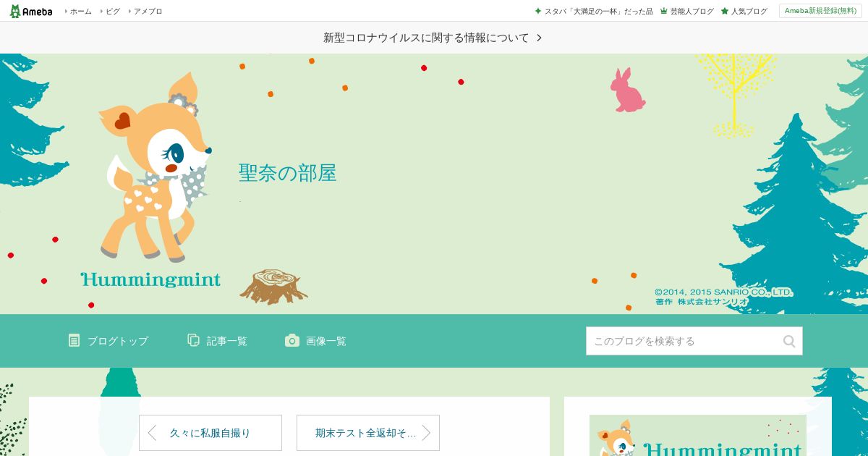Click the chevron after the coronavirus notice

[x=539, y=38]
